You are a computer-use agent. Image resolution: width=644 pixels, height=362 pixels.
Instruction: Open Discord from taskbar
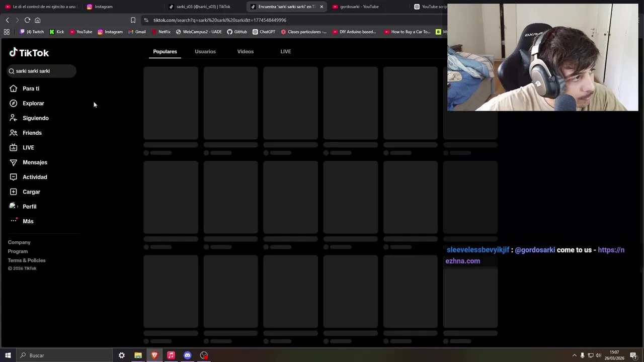point(188,355)
